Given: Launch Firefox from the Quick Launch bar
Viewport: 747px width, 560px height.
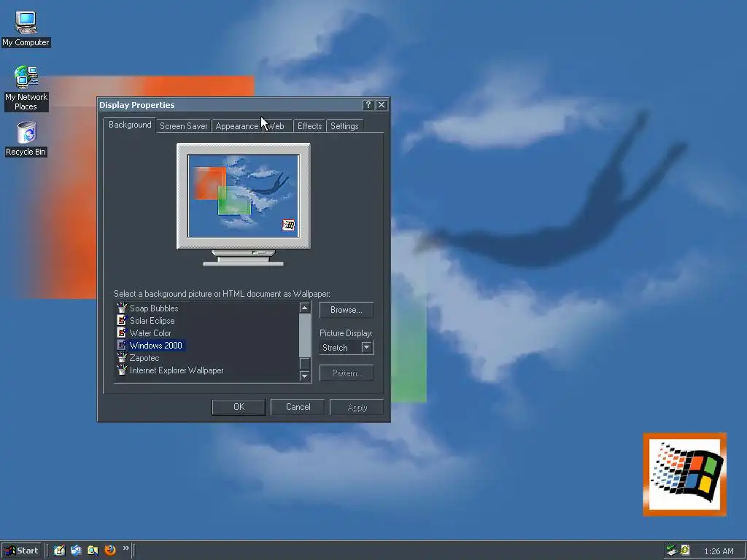Looking at the screenshot, I should click(110, 551).
